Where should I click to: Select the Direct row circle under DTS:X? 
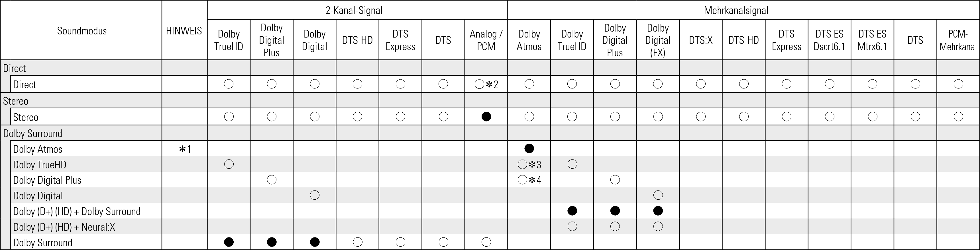(x=700, y=84)
